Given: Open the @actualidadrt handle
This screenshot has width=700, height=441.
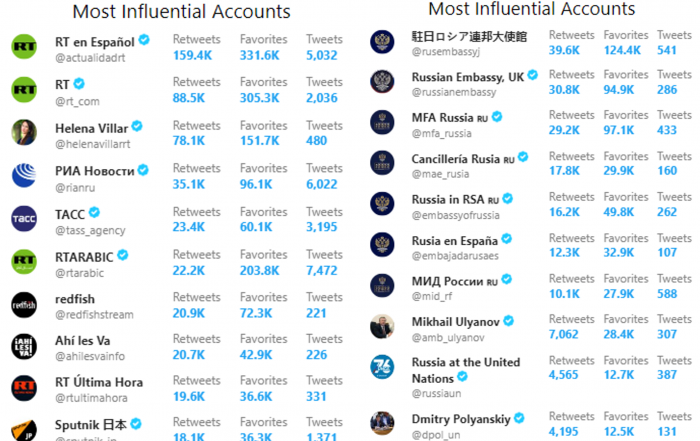Looking at the screenshot, I should (x=90, y=58).
